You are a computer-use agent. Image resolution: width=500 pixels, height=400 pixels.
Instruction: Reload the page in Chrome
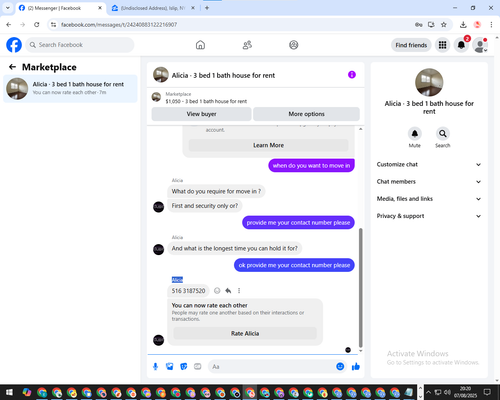click(x=37, y=25)
